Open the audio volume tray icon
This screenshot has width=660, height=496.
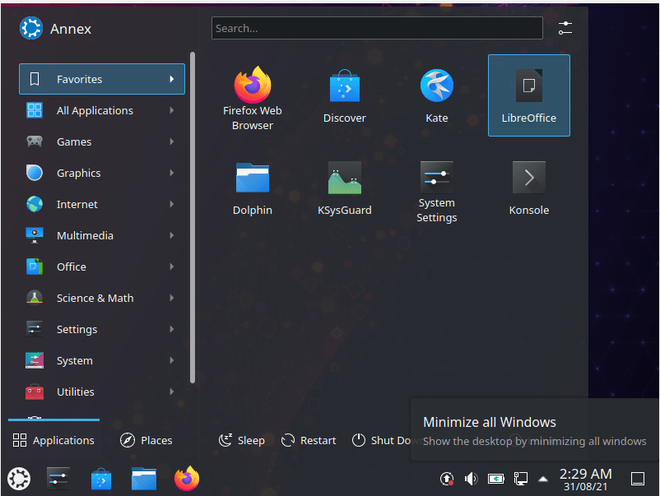[x=471, y=479]
